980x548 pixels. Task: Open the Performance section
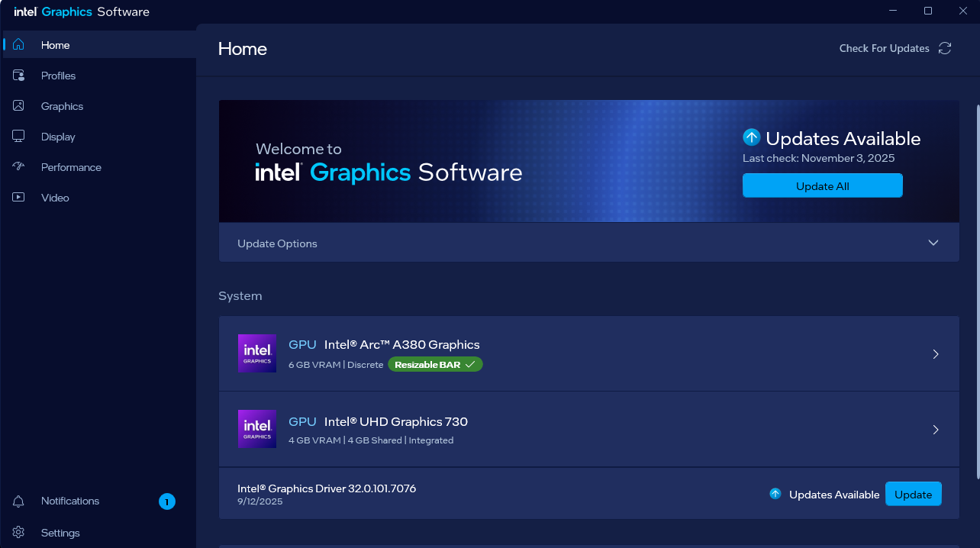[99, 167]
